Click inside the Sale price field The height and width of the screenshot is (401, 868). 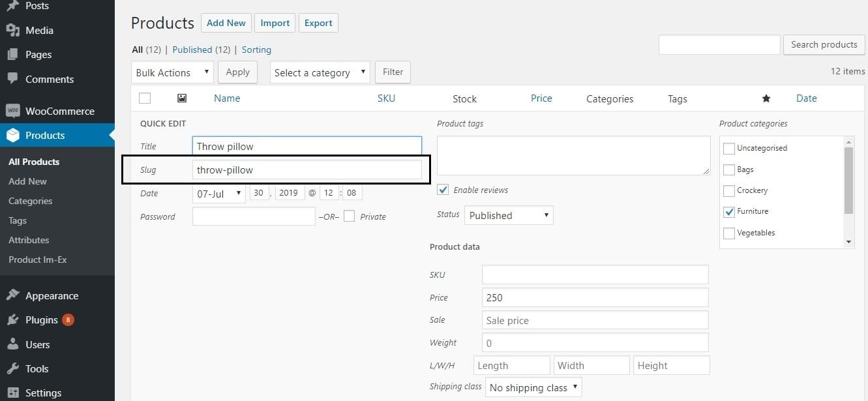[x=594, y=319]
